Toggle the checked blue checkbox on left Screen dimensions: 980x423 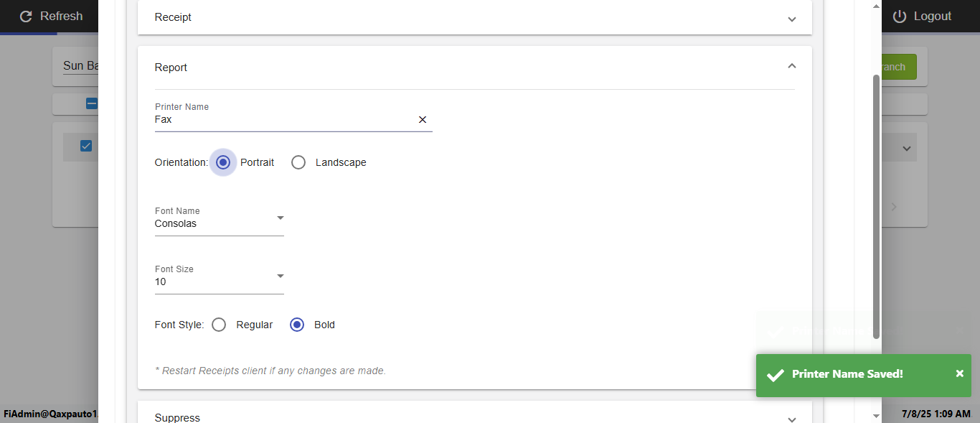[86, 146]
